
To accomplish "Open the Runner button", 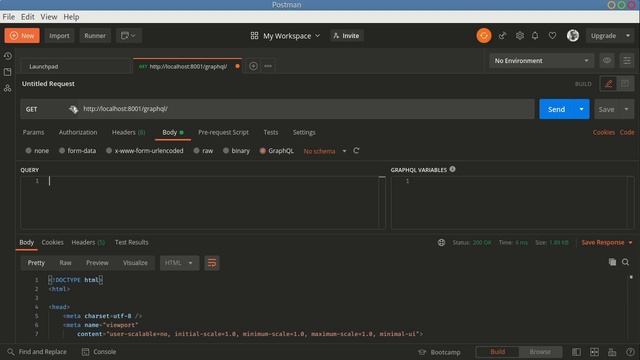I will pyautogui.click(x=95, y=36).
